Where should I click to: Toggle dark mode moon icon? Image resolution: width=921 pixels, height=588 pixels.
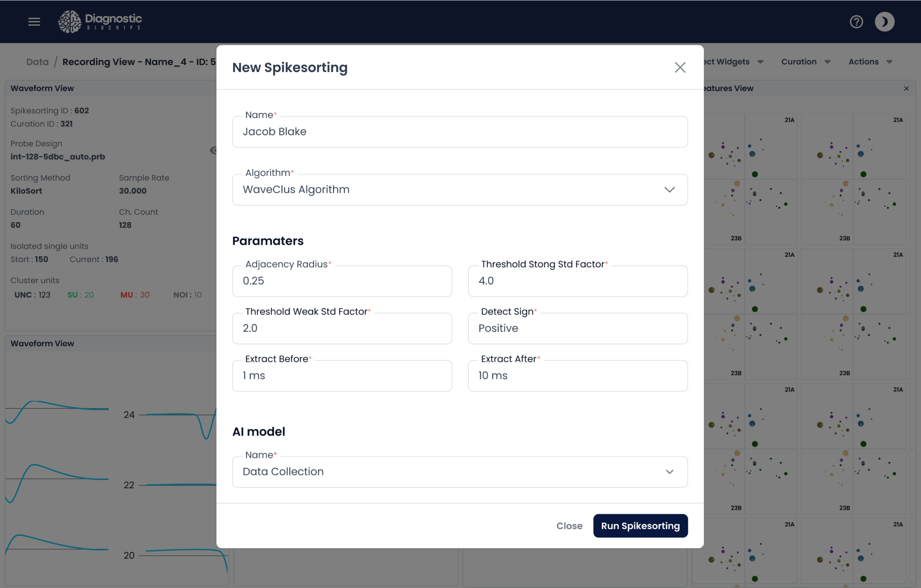point(884,22)
